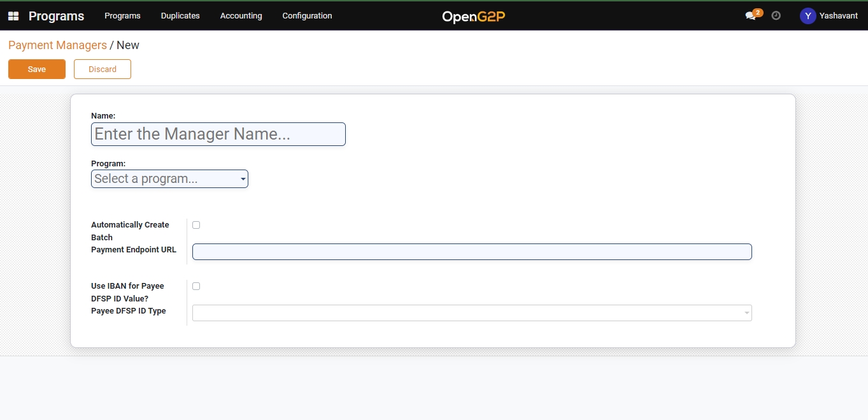Screen dimensions: 868x420
Task: Open the Accounting menu
Action: tap(241, 16)
